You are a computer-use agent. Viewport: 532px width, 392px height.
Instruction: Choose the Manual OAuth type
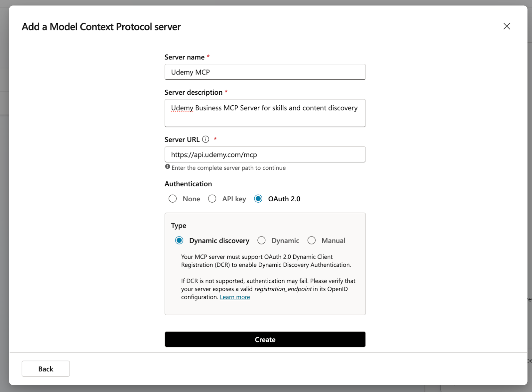[x=312, y=240]
